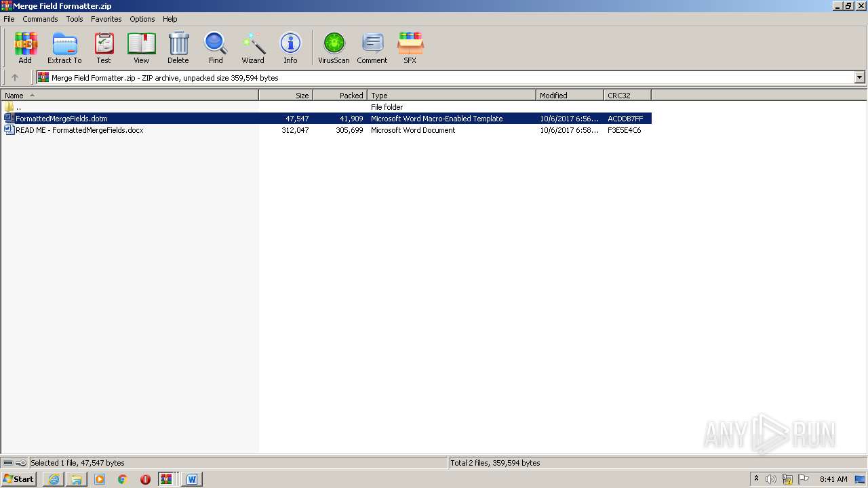The height and width of the screenshot is (488, 868).
Task: Sort by Size column header
Action: point(286,95)
